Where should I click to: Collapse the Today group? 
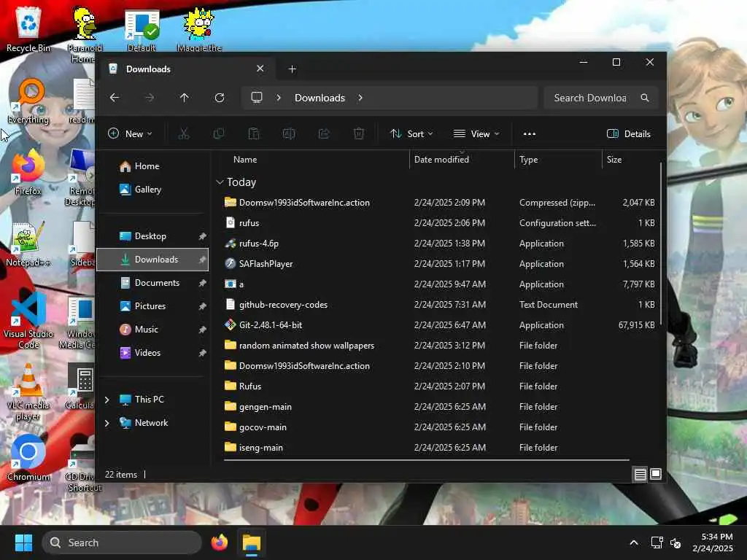pos(220,182)
